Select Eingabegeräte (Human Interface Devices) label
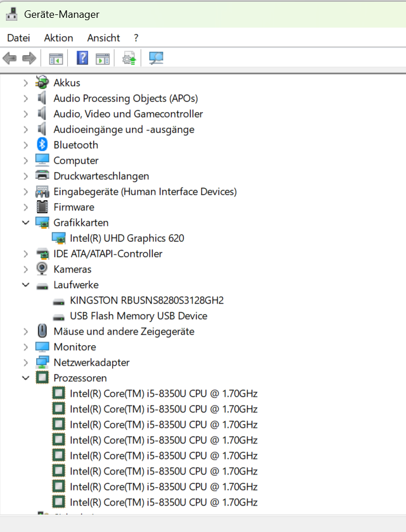Screen dimensions: 406x532 [x=145, y=192]
